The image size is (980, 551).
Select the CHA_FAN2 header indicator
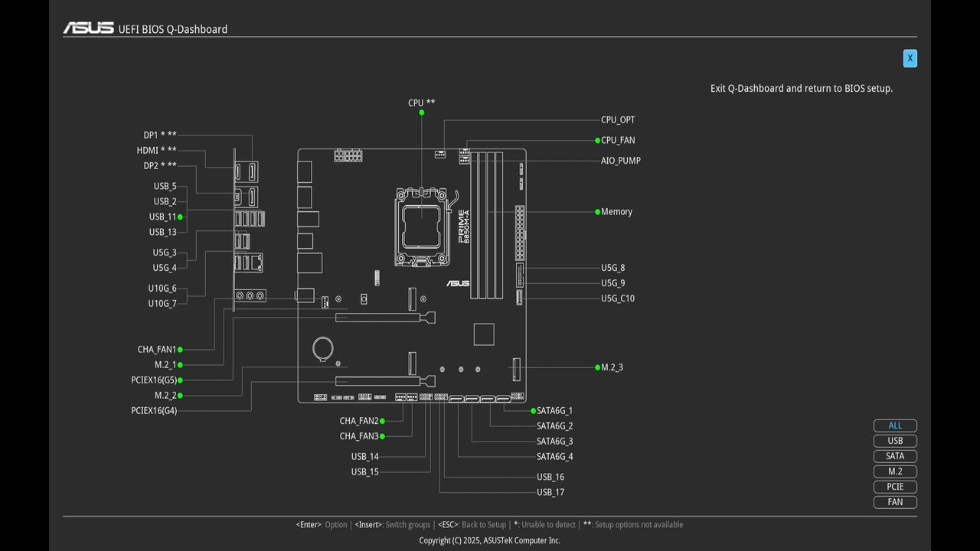click(382, 420)
